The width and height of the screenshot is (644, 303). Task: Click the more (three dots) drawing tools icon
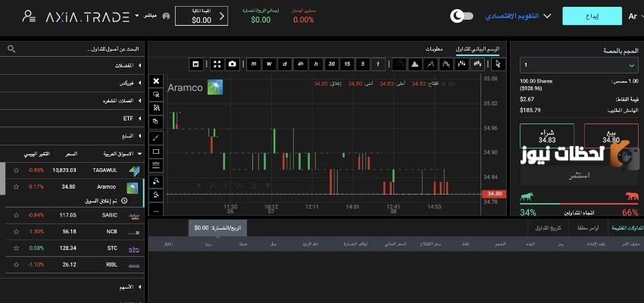[x=156, y=211]
